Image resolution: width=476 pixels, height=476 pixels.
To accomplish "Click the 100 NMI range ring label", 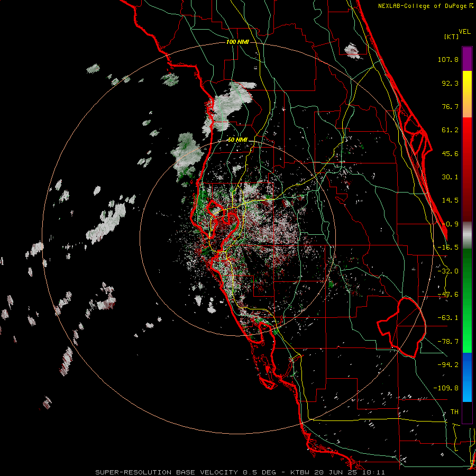I will (x=237, y=42).
